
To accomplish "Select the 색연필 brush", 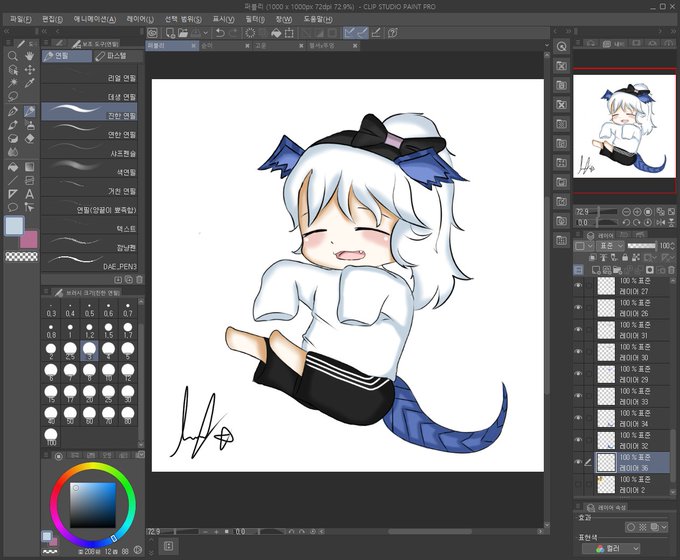I will (89, 169).
